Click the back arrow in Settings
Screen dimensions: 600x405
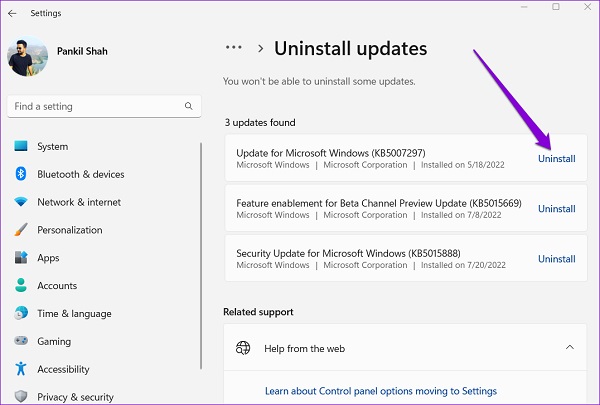pyautogui.click(x=12, y=13)
